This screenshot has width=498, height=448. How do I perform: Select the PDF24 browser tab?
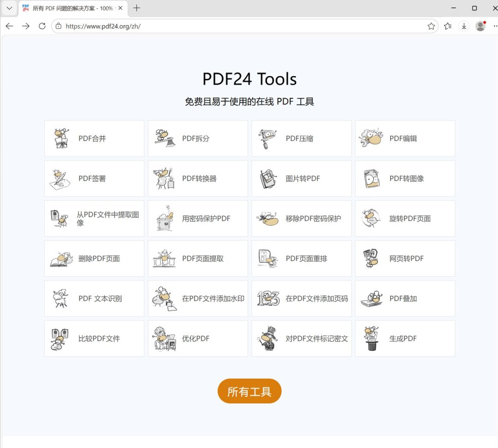(x=73, y=8)
